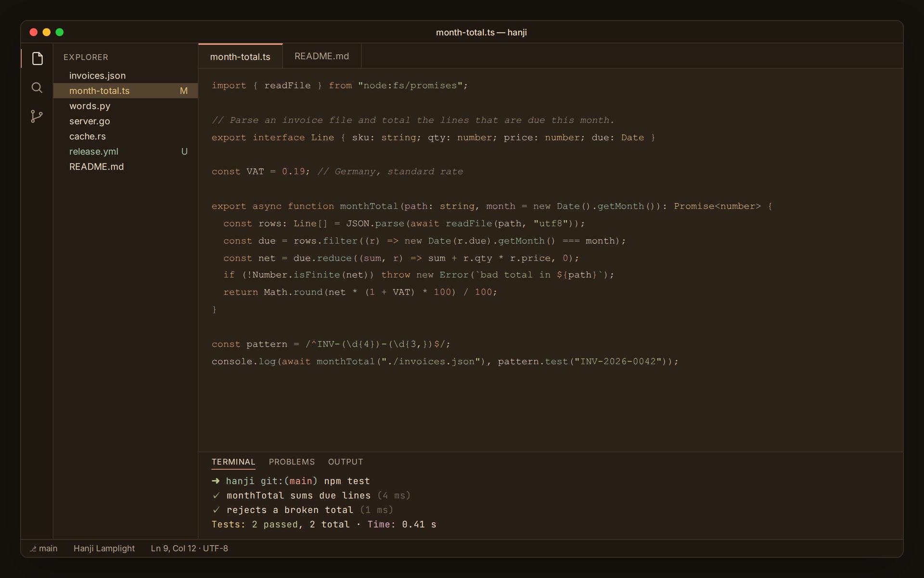Click the return Math.round line
The image size is (924, 578).
pos(360,292)
